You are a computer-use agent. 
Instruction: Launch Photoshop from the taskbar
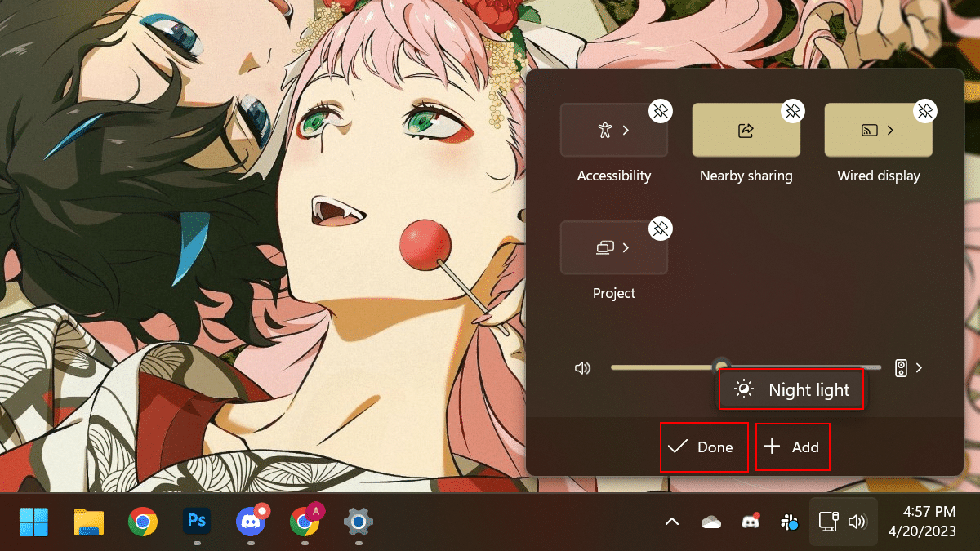tap(196, 522)
